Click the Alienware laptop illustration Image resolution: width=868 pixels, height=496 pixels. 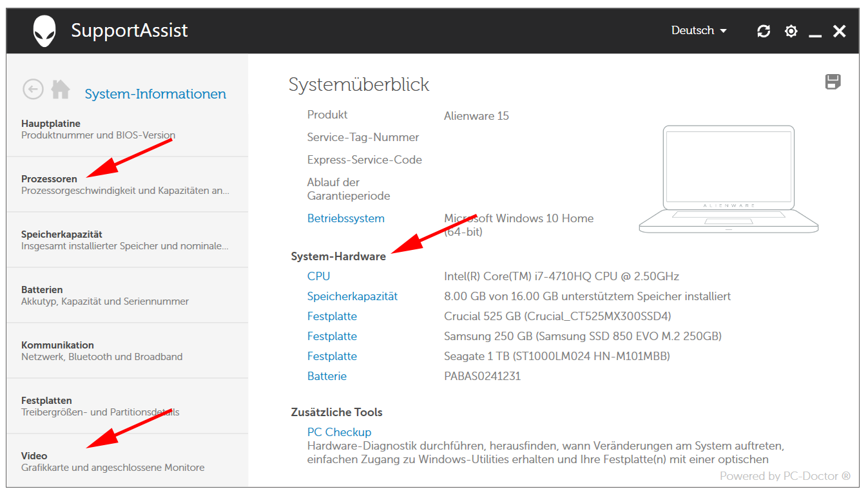tap(728, 179)
